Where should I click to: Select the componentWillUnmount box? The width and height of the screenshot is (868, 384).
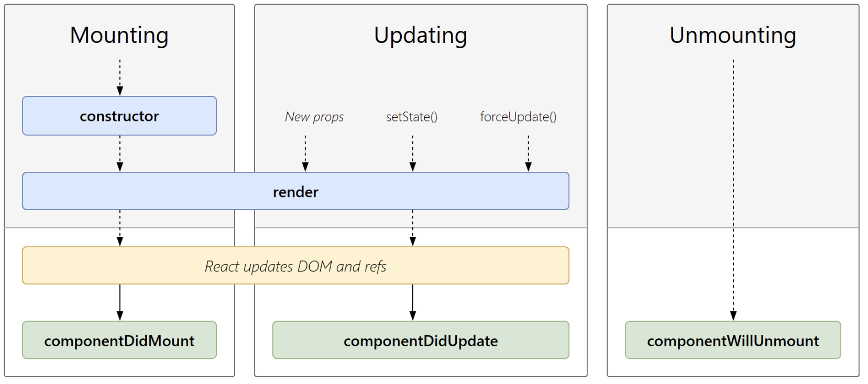tap(733, 340)
